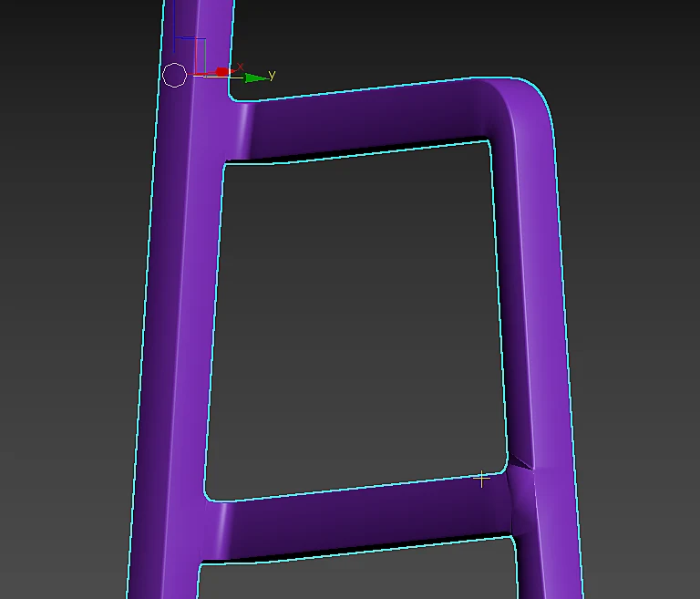
Task: Click inside the white circular brush cursor
Action: [x=174, y=75]
